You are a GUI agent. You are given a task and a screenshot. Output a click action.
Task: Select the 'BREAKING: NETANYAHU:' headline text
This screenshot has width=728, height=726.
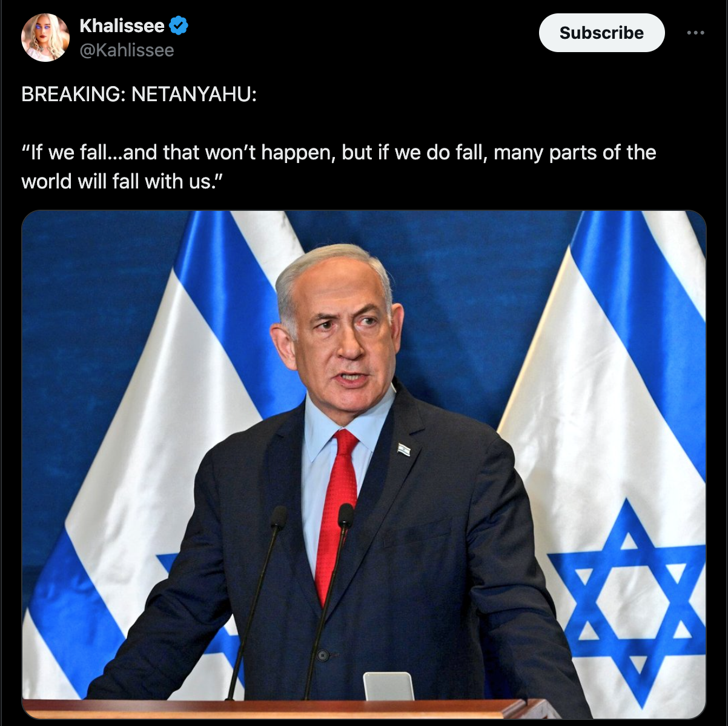[139, 95]
